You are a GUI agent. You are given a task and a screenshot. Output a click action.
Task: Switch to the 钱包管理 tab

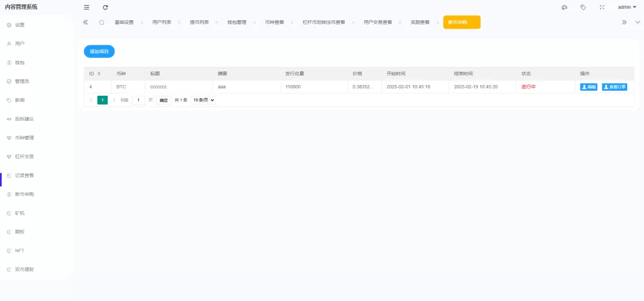pos(237,22)
